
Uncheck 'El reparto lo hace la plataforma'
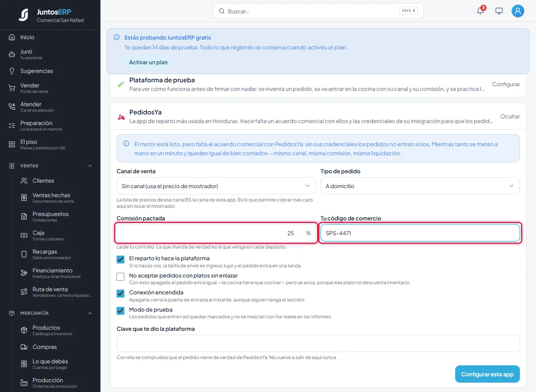pos(120,259)
